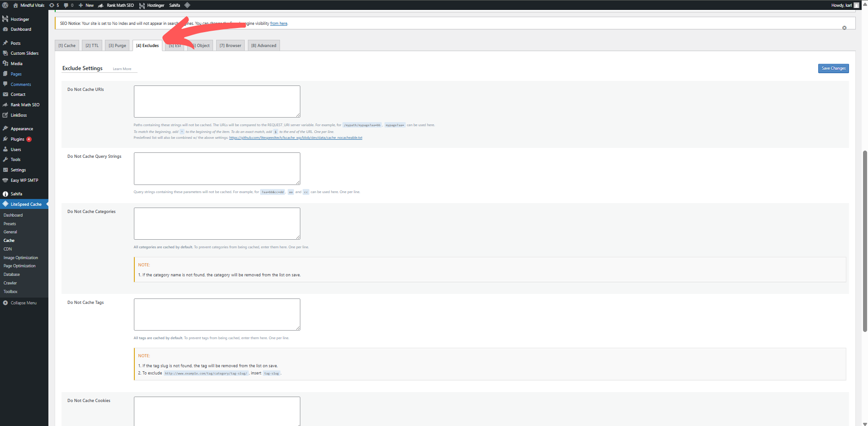Focus the Do Not Cache Query Strings text area
868x426 pixels.
click(x=217, y=168)
